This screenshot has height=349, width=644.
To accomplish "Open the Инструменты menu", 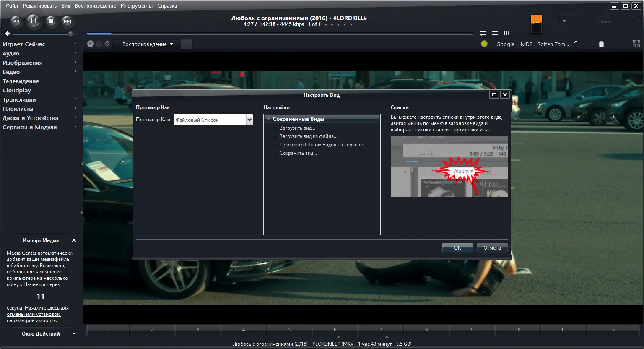I will (137, 6).
